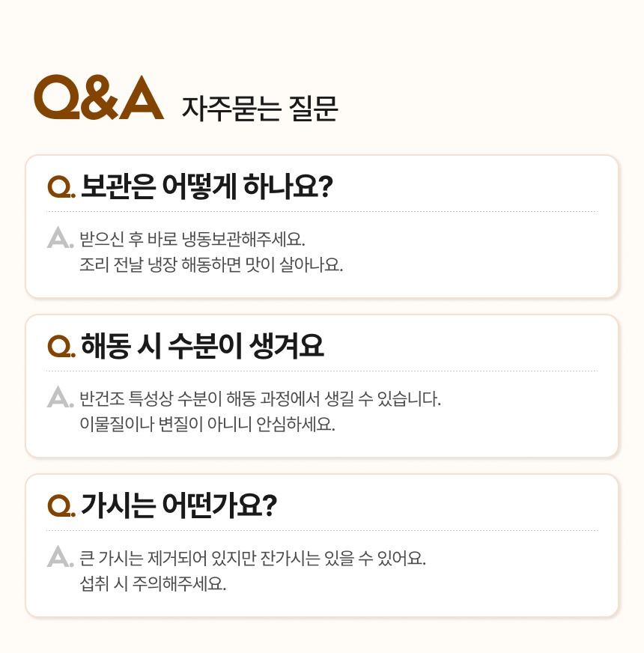Select the line 받으신 후 바로 냉동보관해주세요

[x=192, y=240]
